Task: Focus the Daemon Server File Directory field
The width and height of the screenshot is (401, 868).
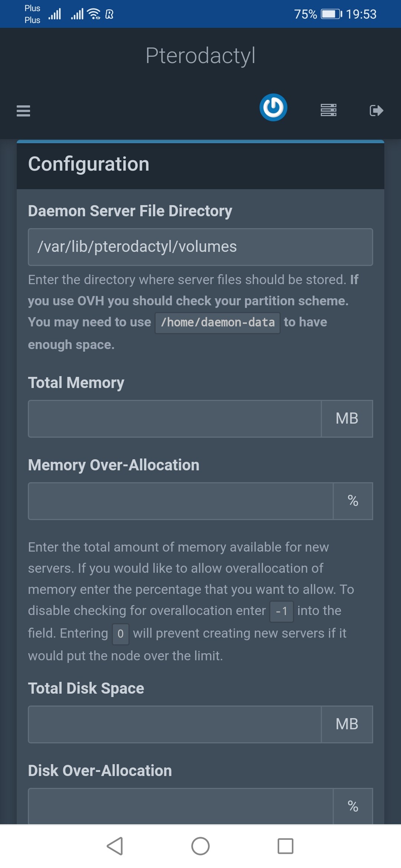Action: [200, 247]
